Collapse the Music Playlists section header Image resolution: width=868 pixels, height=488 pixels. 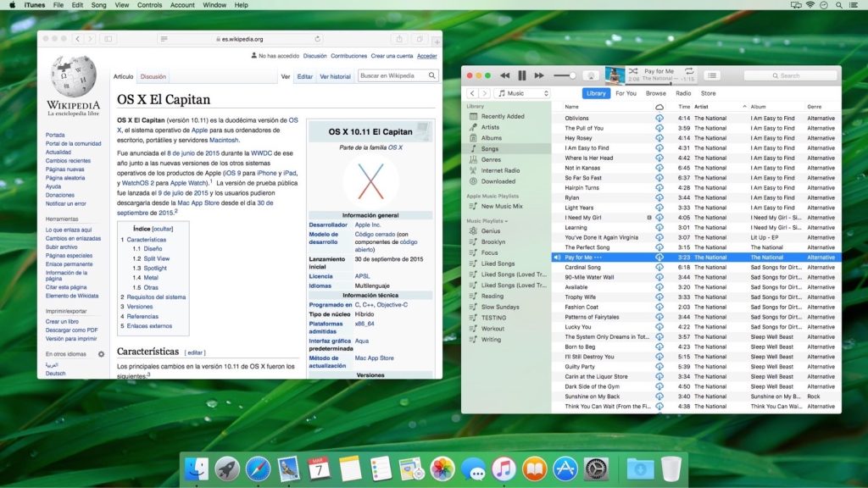click(487, 221)
